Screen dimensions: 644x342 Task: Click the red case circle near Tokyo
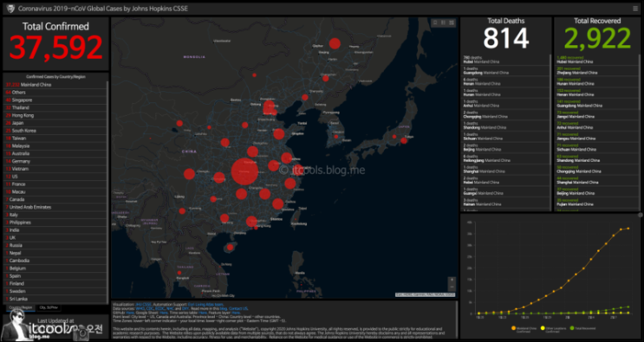point(404,140)
